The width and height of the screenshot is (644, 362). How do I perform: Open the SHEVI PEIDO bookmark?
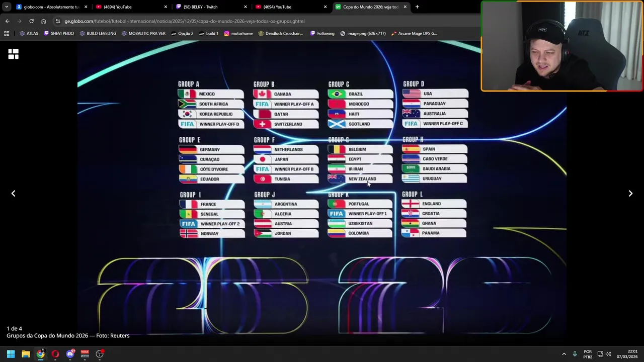point(59,34)
